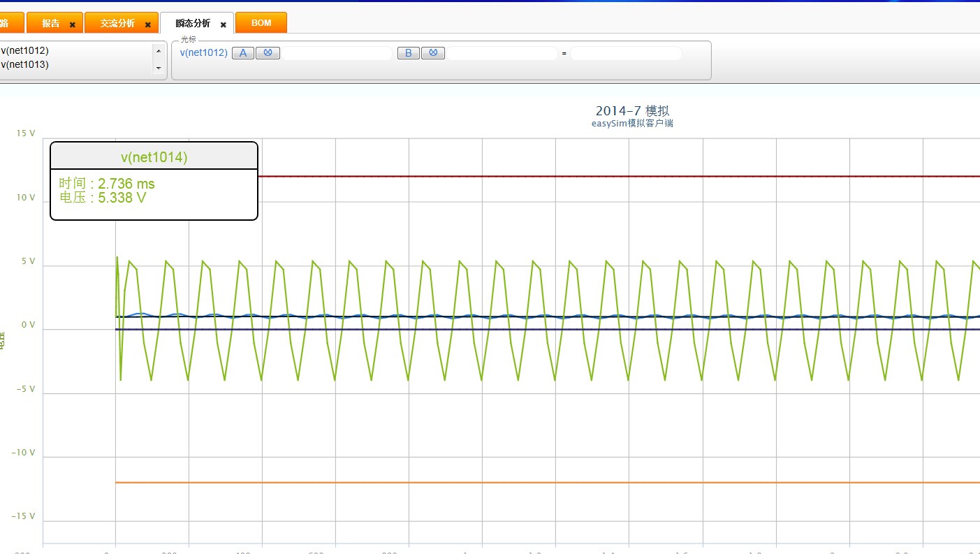This screenshot has width=980, height=554.
Task: Click the v(net1014) tooltip header
Action: click(x=154, y=157)
